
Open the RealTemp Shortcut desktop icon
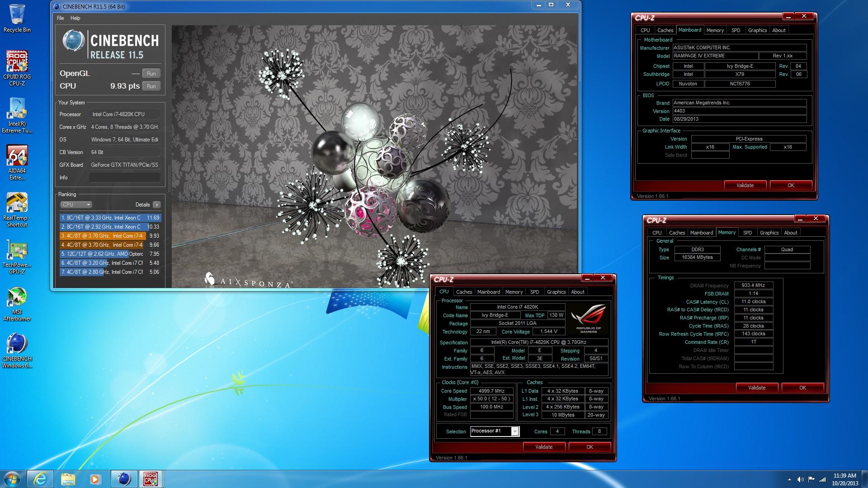17,210
